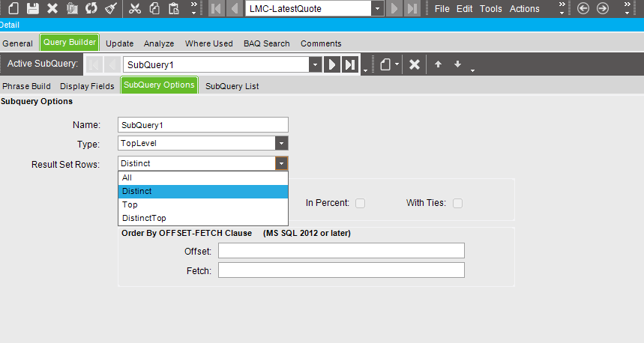Switch to the Phrase Build tab

point(27,86)
